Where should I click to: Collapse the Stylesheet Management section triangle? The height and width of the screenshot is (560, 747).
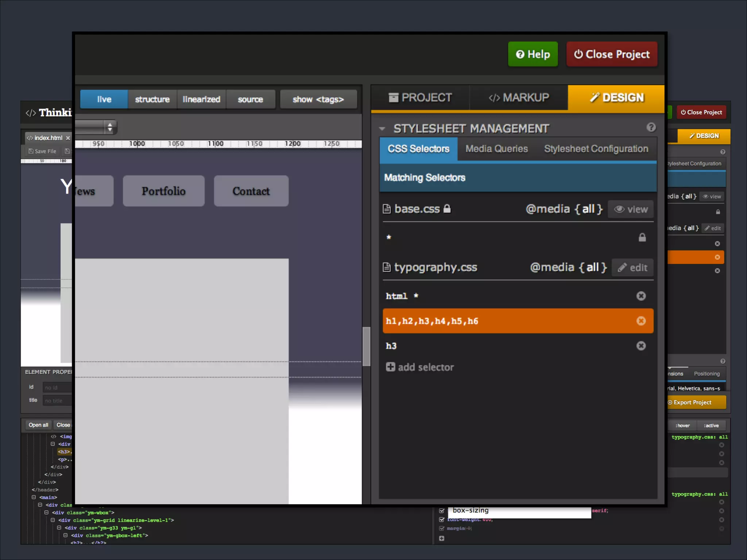[x=382, y=129]
